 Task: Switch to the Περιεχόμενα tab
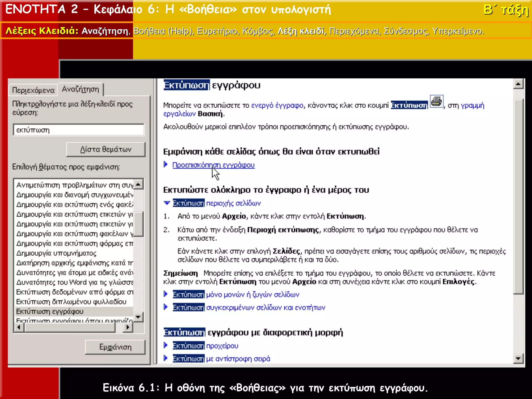[x=33, y=90]
